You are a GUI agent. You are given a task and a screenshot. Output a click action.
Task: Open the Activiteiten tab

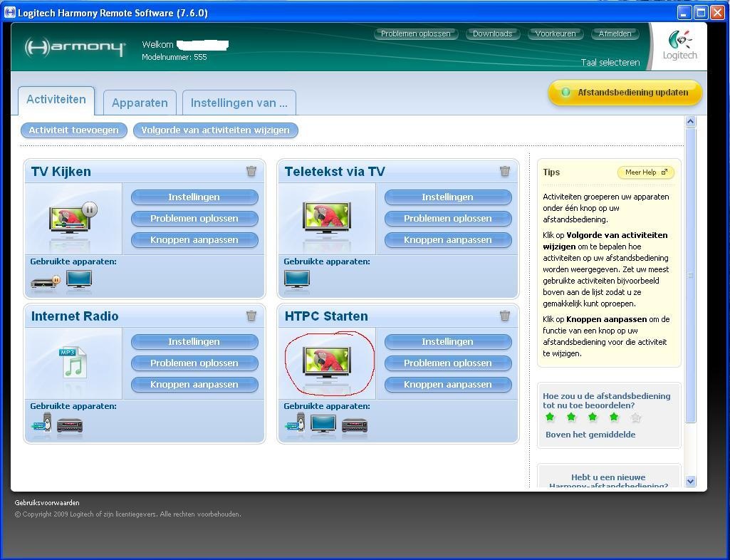tap(56, 100)
